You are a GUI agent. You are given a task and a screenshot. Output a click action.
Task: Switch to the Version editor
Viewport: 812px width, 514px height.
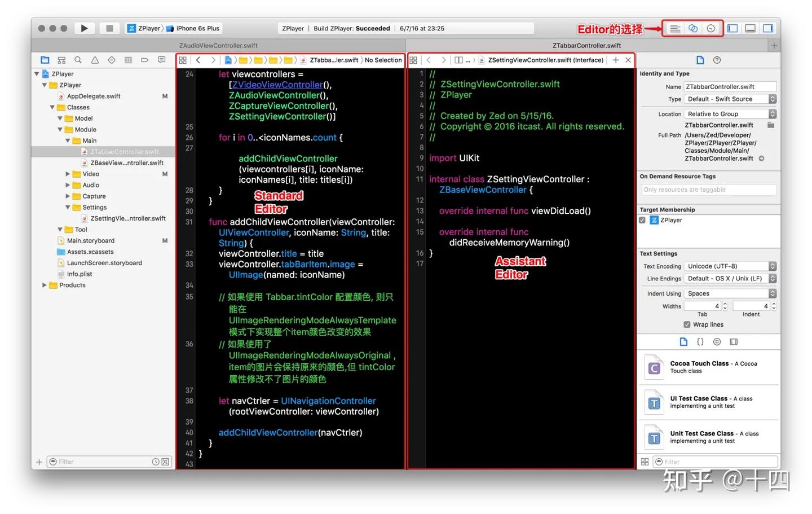coord(710,28)
